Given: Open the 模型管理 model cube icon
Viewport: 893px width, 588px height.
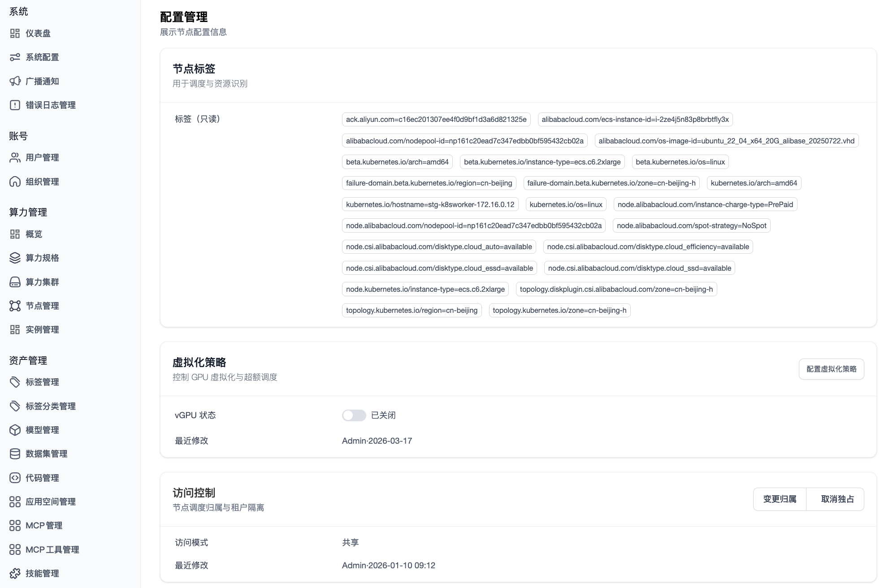Looking at the screenshot, I should (15, 430).
